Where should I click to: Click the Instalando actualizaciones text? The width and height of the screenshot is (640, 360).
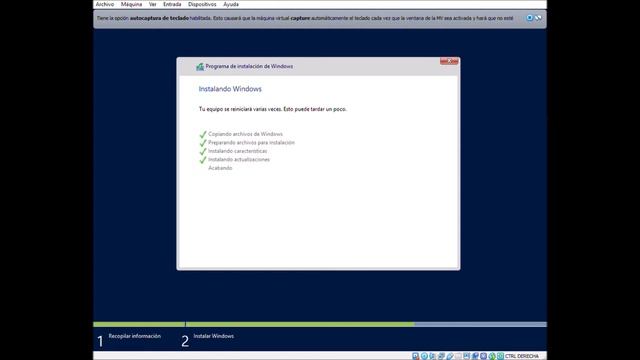coord(239,160)
